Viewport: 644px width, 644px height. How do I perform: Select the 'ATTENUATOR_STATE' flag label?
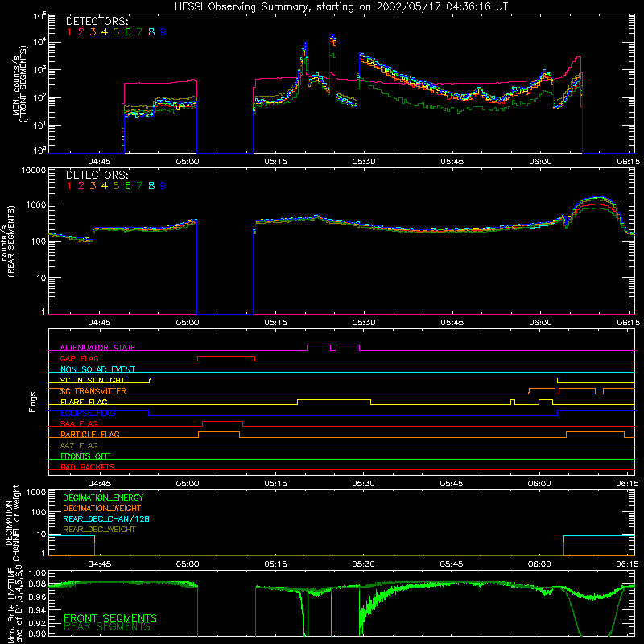[x=97, y=348]
